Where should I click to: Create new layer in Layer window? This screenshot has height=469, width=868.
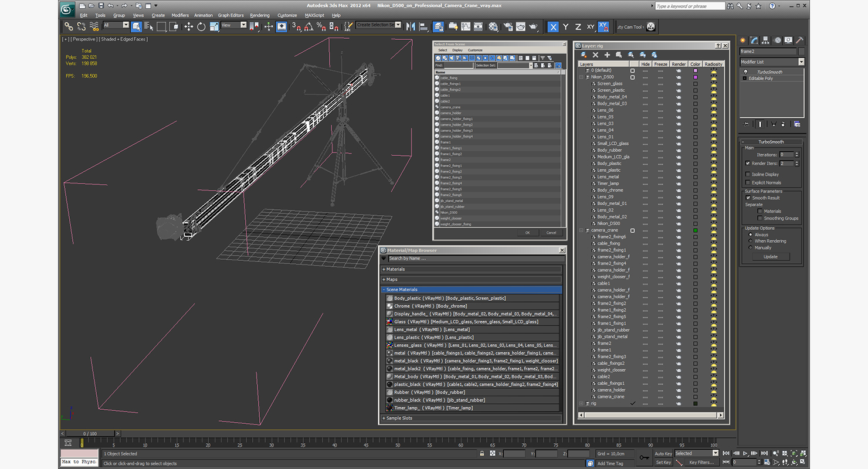click(x=584, y=55)
